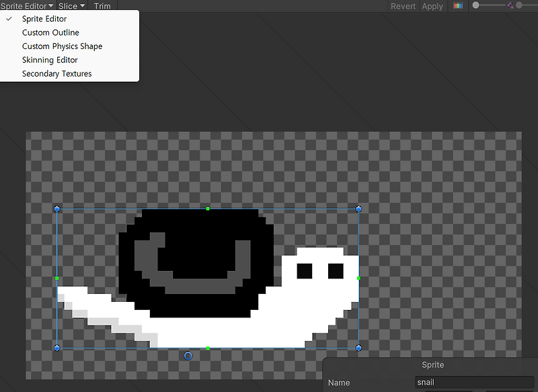
Task: Click the Sprite panel title
Action: point(432,364)
